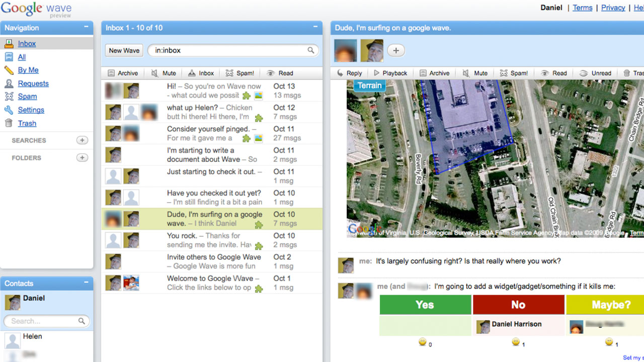Vote Yes in the poll gadget
The width and height of the screenshot is (644, 362).
(425, 305)
